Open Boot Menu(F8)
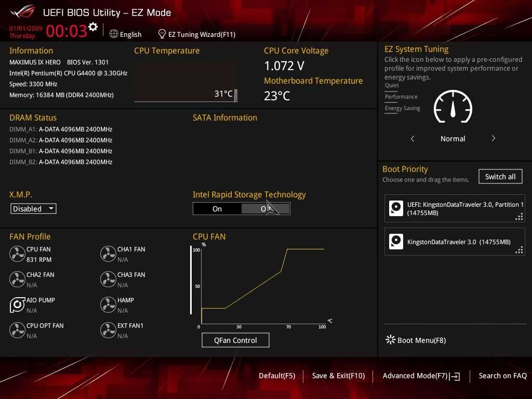The height and width of the screenshot is (399, 532). click(421, 340)
